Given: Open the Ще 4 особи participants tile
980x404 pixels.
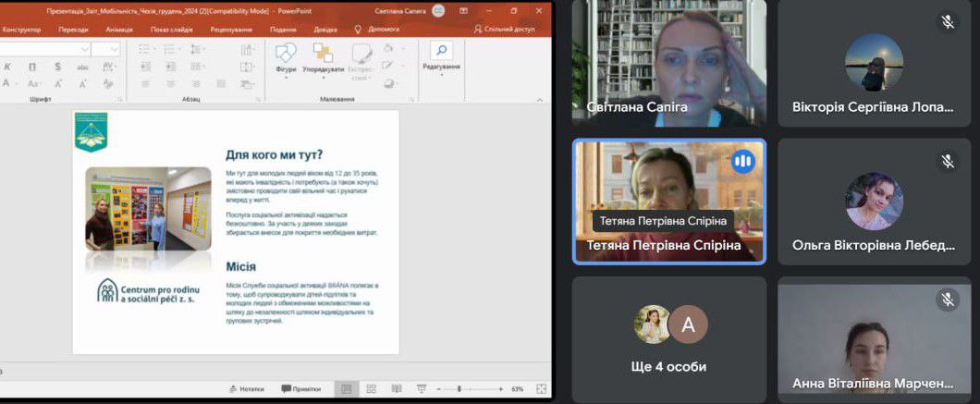Looking at the screenshot, I should 669,338.
